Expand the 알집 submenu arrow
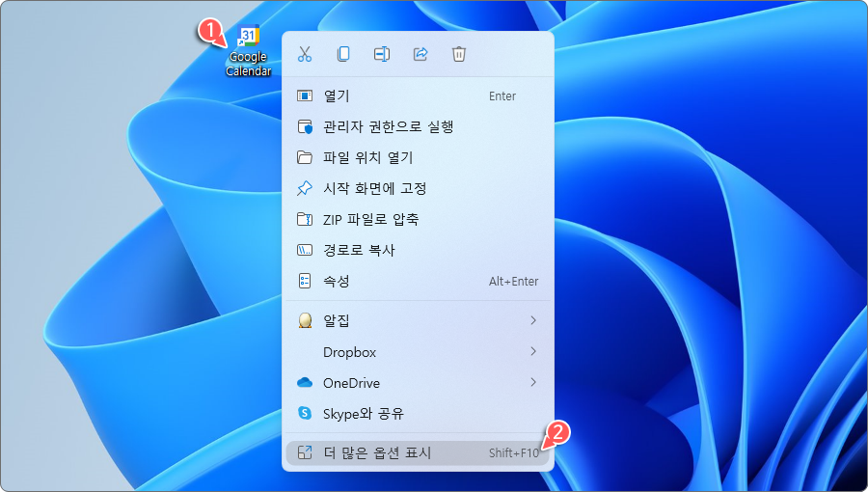Image resolution: width=868 pixels, height=492 pixels. coord(533,320)
